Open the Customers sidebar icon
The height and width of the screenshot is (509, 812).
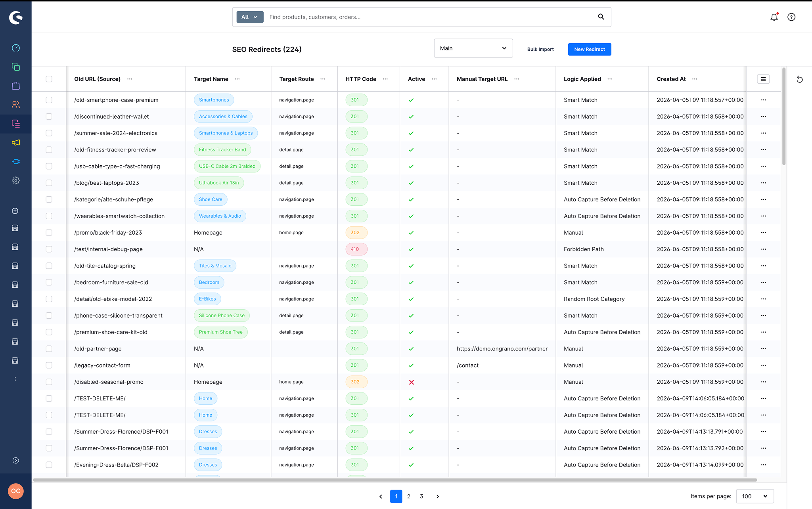15,105
